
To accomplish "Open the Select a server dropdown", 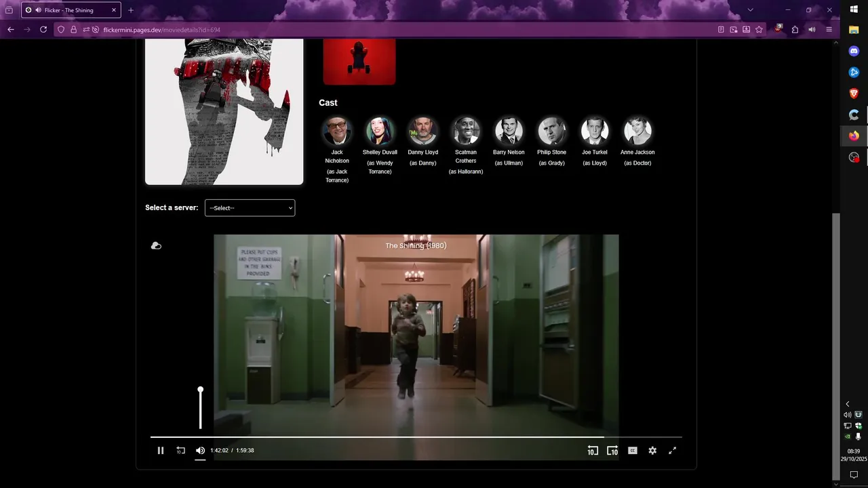I will pyautogui.click(x=250, y=208).
